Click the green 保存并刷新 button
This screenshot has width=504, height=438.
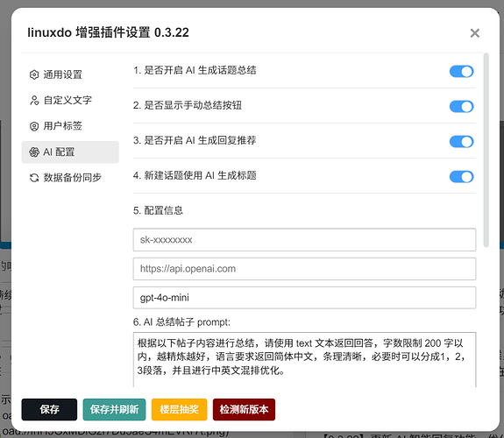[114, 409]
